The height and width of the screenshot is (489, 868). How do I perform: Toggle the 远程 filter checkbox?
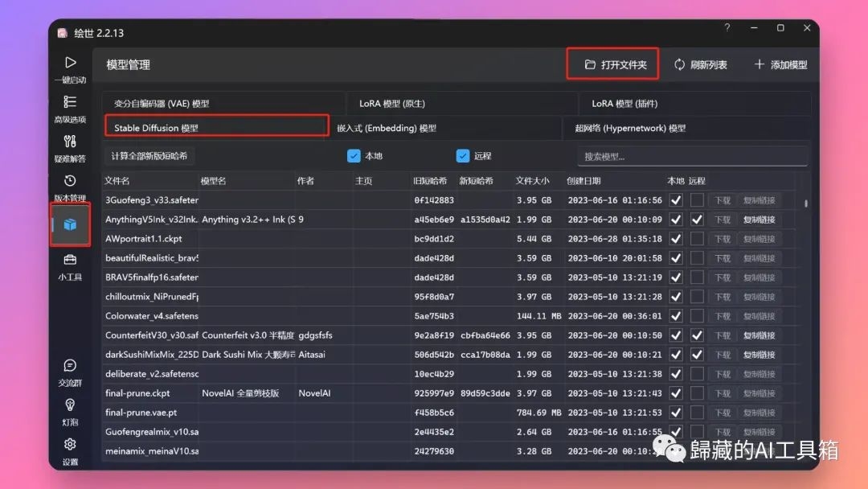pos(463,156)
